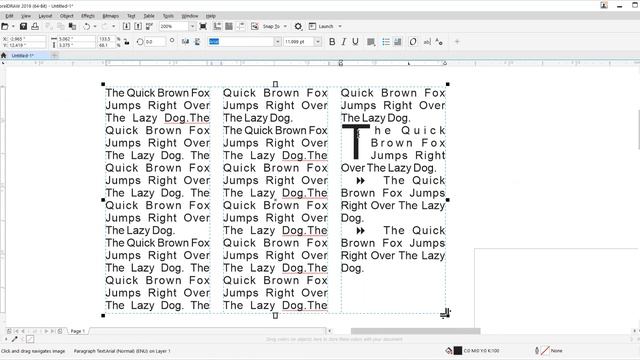This screenshot has width=640, height=360.
Task: Expand the Redo history dropdown arrow
Action: point(113,27)
